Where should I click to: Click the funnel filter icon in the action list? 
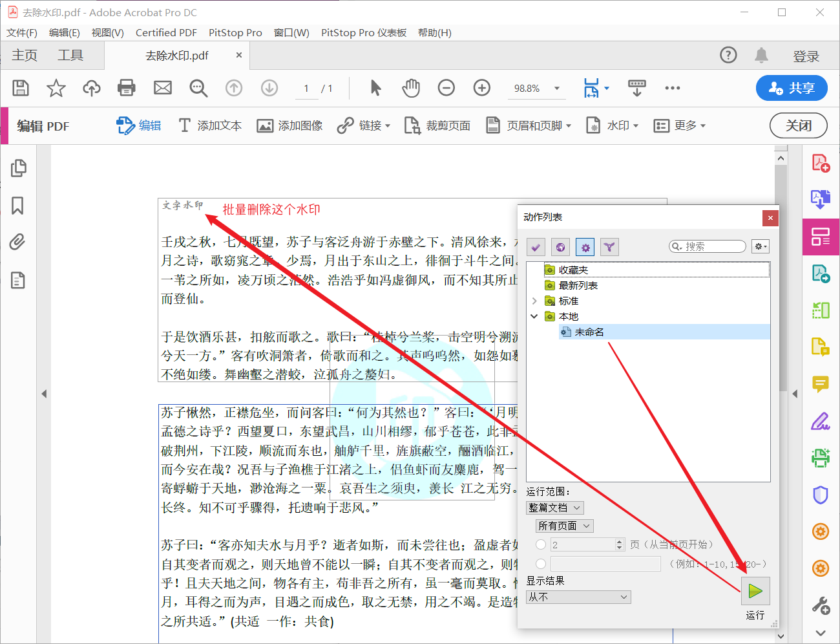point(609,247)
